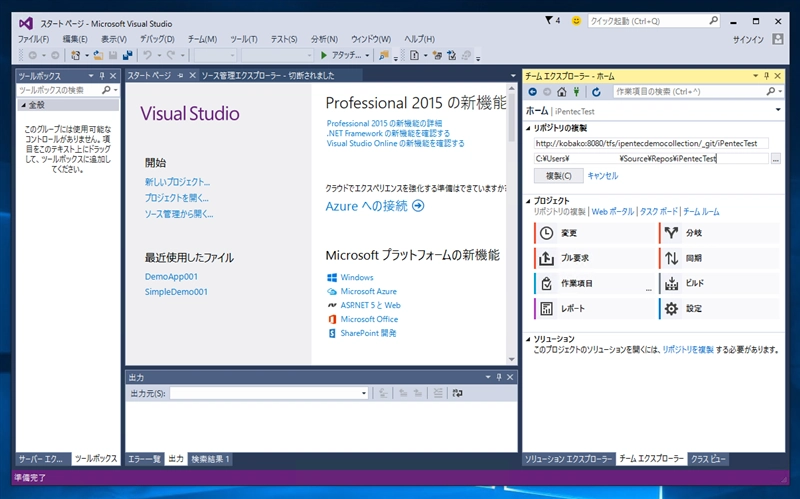Start debugging with the green Attach arrow
Image resolution: width=800 pixels, height=499 pixels.
coord(323,55)
